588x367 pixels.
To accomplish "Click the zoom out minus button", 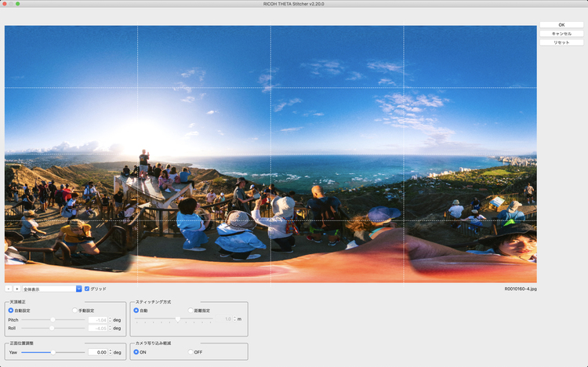I will pyautogui.click(x=9, y=289).
